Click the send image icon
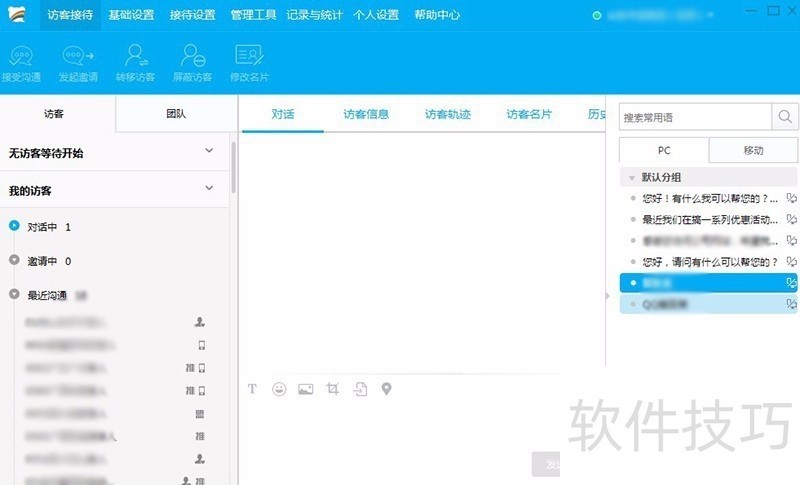800x485 pixels. point(306,389)
